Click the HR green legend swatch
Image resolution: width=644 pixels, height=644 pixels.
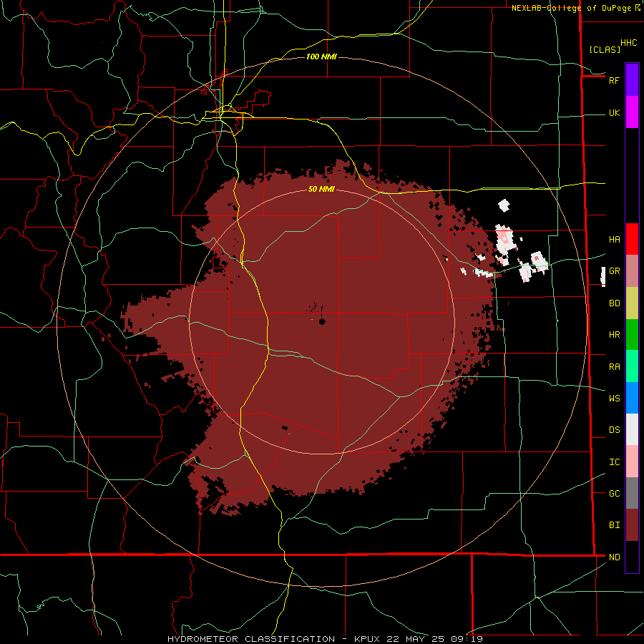pos(632,335)
